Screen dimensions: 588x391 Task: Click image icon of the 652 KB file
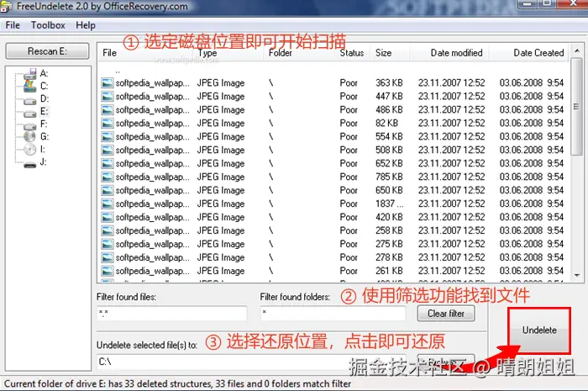click(x=108, y=164)
